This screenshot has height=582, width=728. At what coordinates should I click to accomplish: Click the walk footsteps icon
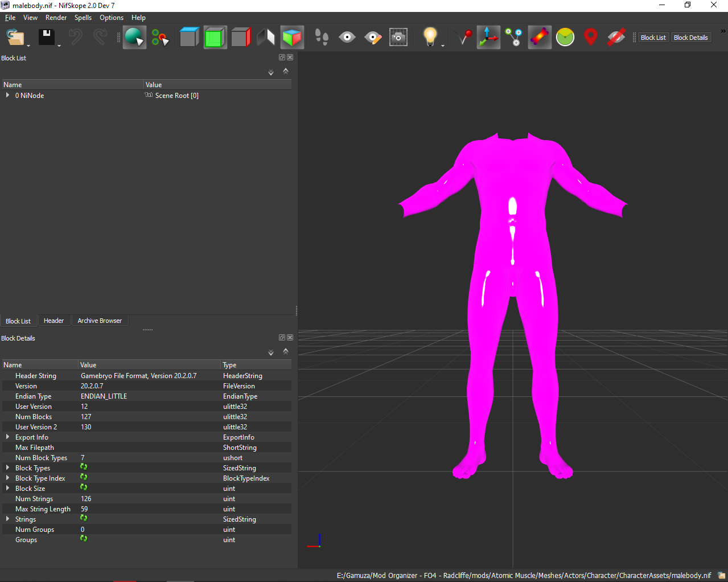[x=322, y=38]
